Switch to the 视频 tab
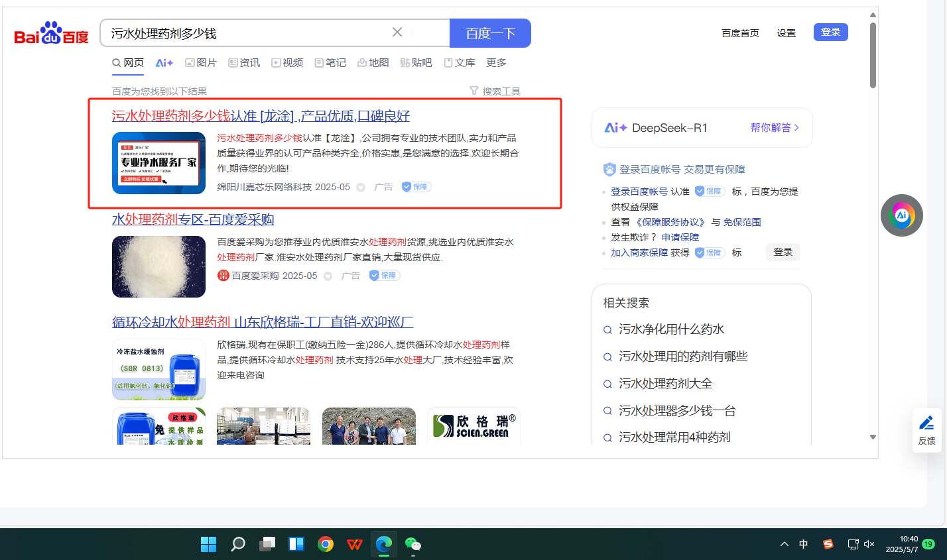Screen dimensions: 947x560 (x=287, y=62)
